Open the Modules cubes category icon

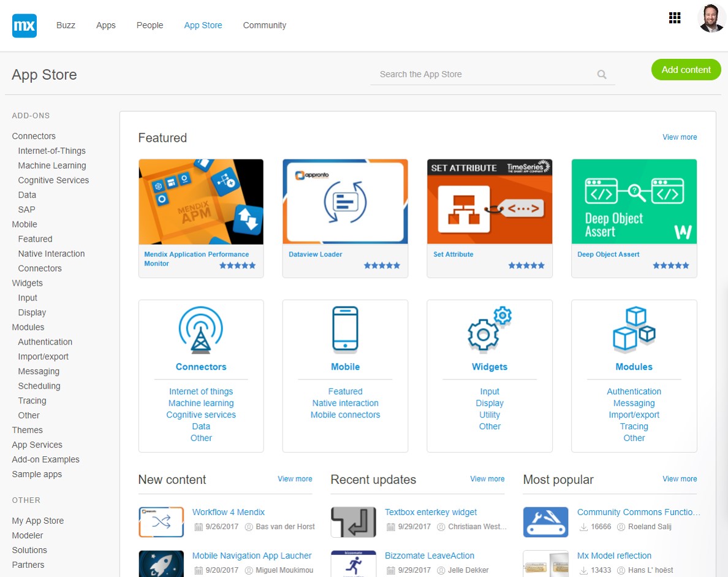click(x=634, y=329)
